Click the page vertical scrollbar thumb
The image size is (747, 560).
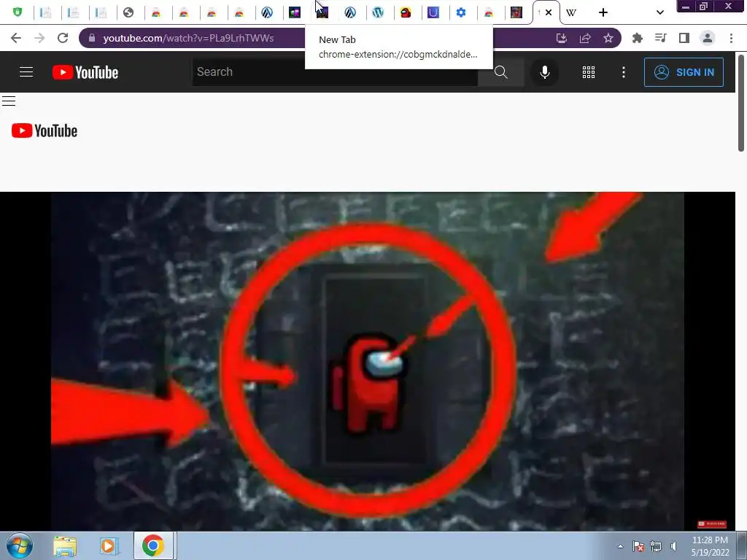pyautogui.click(x=741, y=104)
